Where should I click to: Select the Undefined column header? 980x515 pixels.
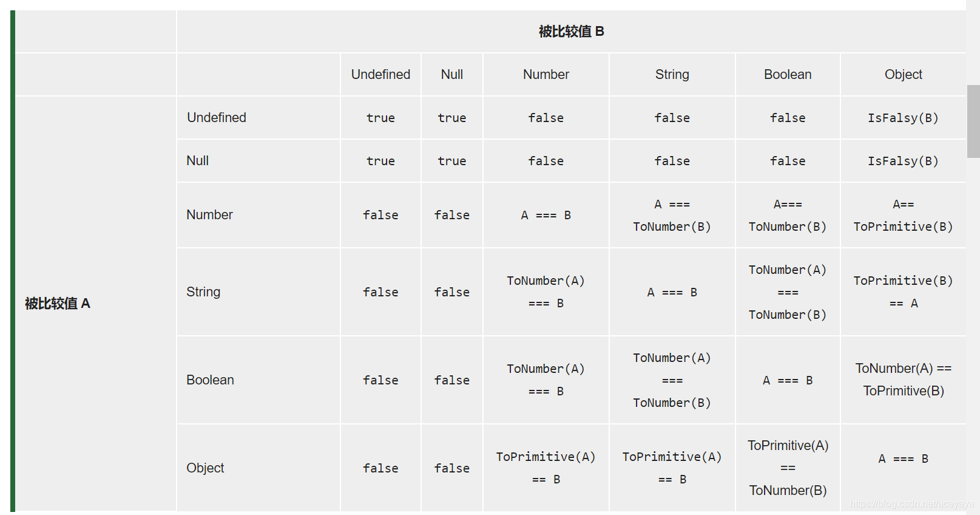point(380,75)
